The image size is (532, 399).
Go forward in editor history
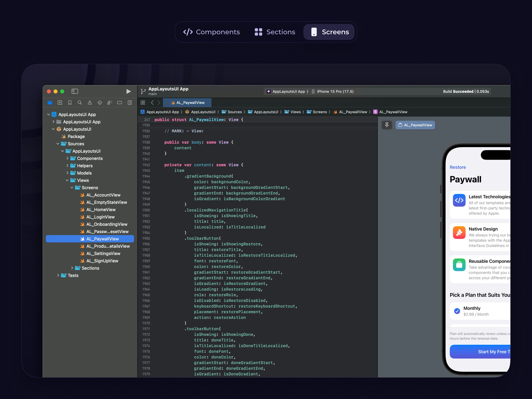pos(159,103)
